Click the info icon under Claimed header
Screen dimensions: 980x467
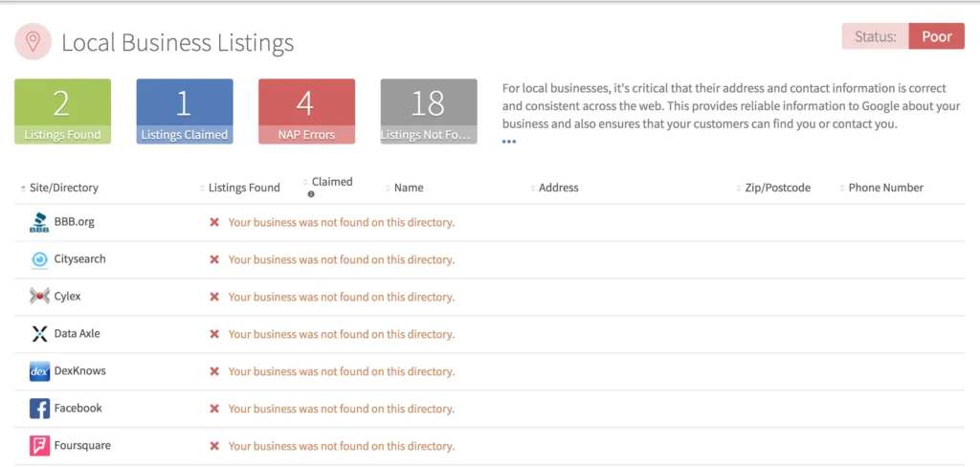pos(311,194)
